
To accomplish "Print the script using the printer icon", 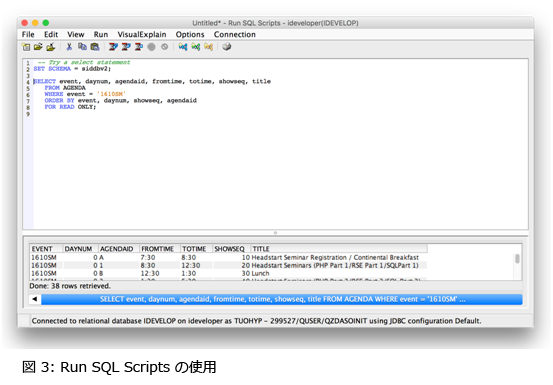I will (227, 47).
